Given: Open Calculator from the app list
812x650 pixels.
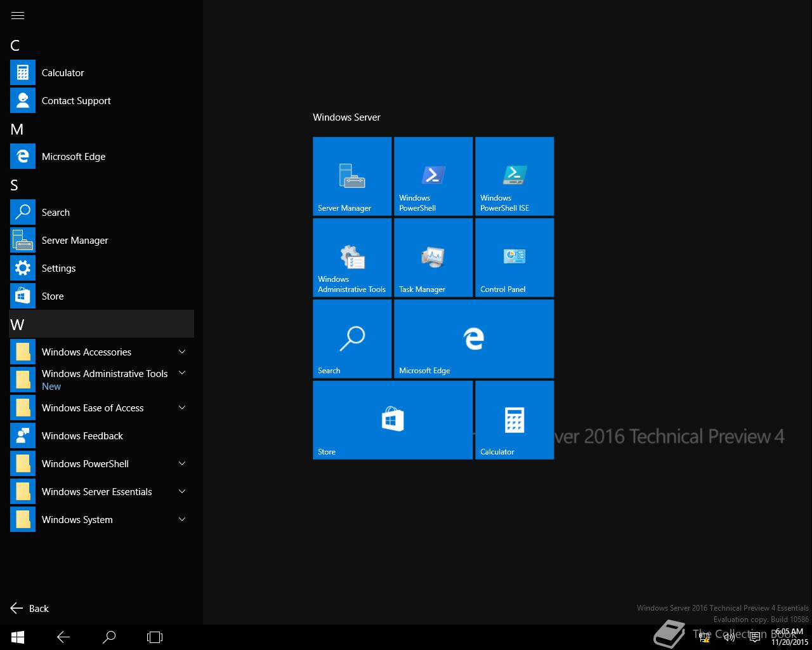Looking at the screenshot, I should click(x=101, y=73).
